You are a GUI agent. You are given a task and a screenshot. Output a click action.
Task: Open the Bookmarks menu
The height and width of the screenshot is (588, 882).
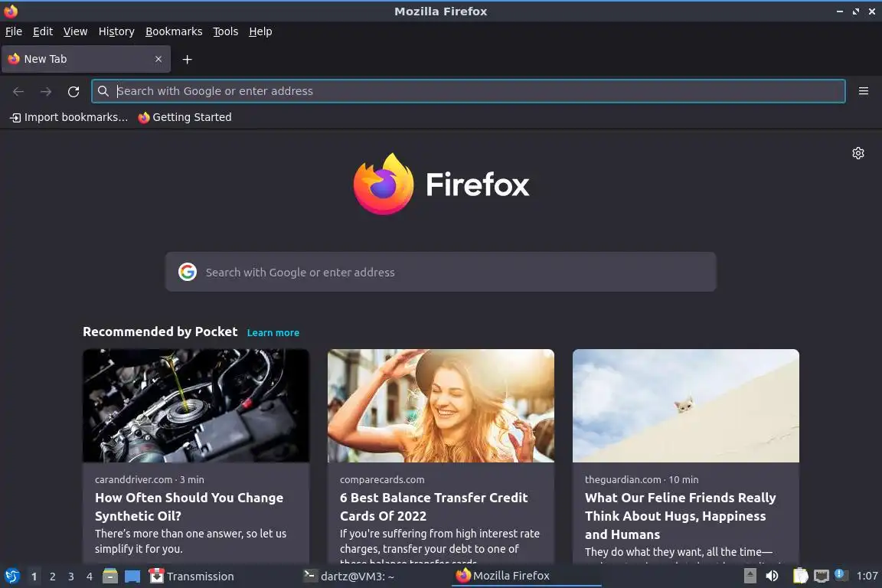click(174, 31)
